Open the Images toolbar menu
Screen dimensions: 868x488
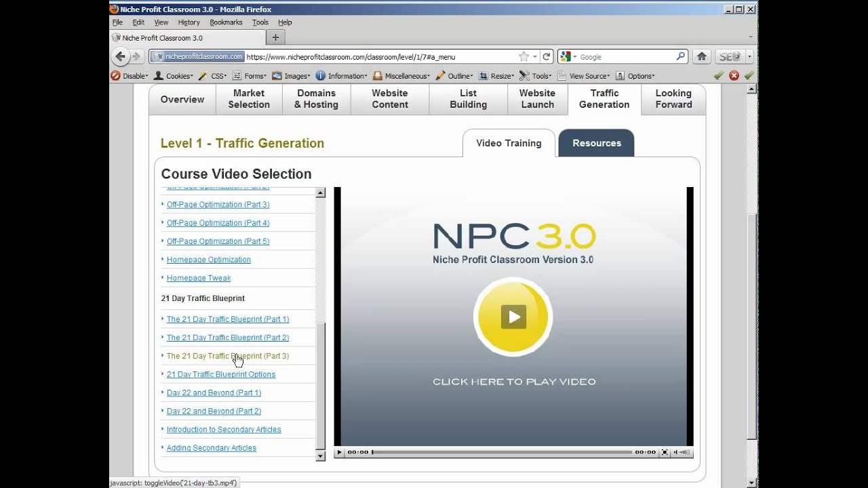point(291,76)
